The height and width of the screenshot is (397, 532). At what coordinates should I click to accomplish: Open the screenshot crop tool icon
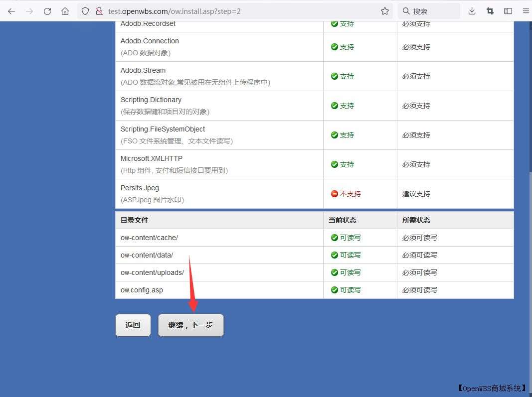click(x=489, y=10)
